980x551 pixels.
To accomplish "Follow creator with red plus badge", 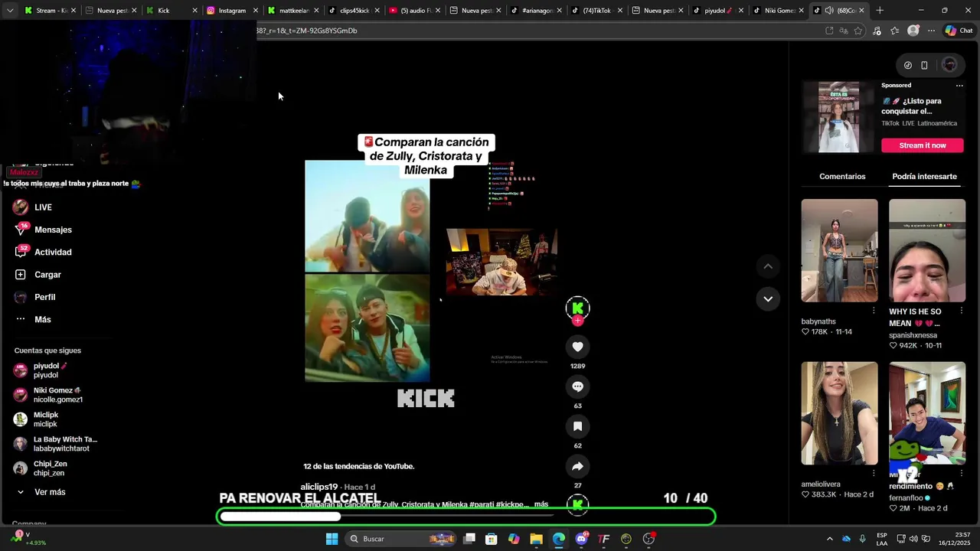I will pos(577,321).
